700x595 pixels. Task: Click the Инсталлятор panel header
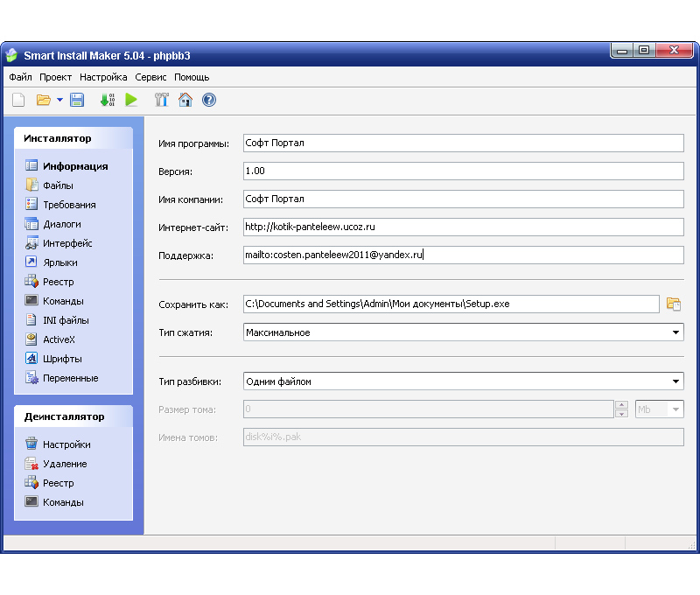[73, 138]
